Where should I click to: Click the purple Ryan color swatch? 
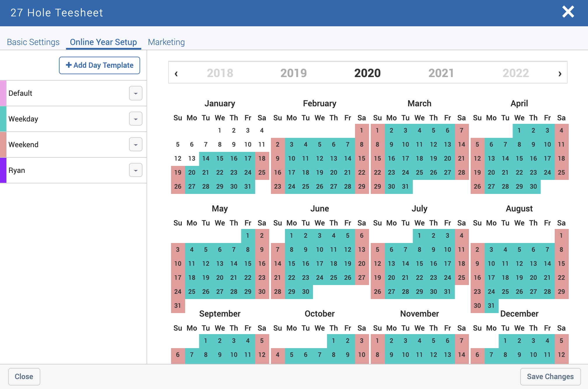pos(3,170)
